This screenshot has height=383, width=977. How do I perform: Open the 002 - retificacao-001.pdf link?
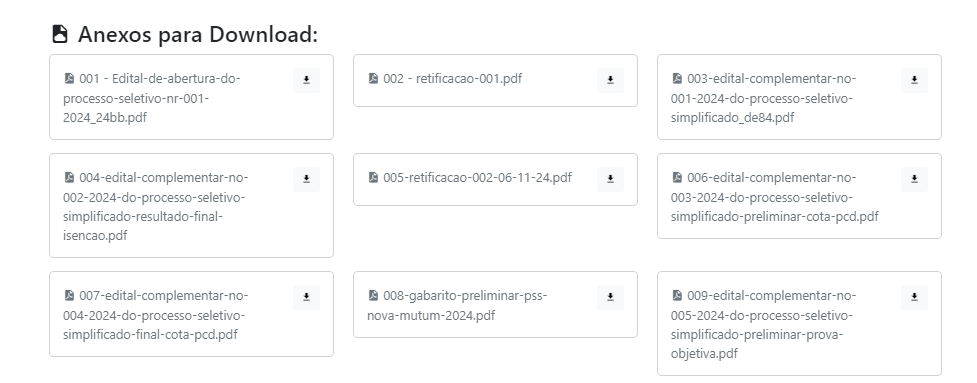point(445,78)
